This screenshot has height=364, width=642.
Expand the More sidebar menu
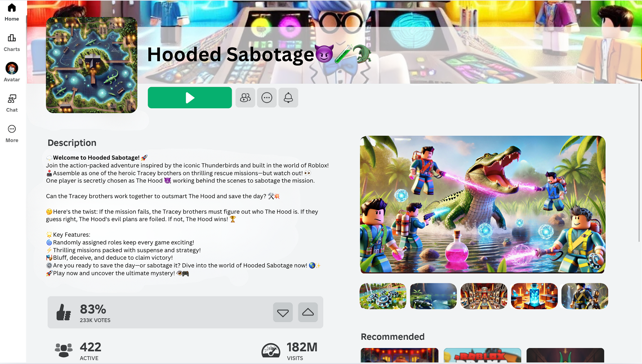click(12, 134)
